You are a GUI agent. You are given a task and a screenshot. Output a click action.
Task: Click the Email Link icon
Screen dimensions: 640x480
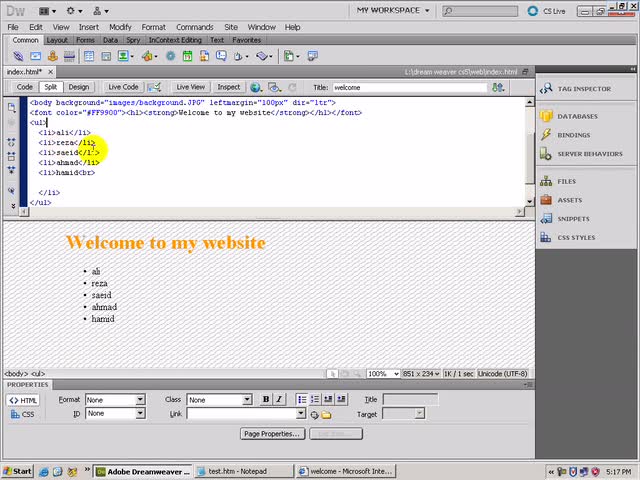(x=36, y=56)
